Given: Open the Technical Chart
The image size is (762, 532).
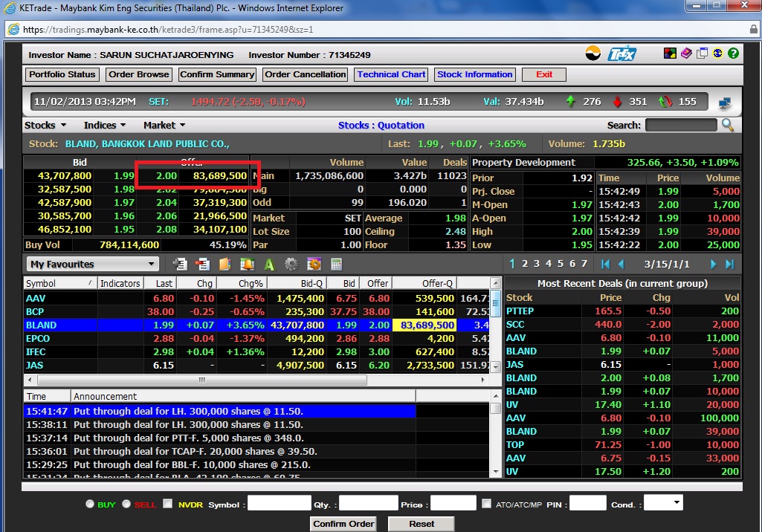Looking at the screenshot, I should point(391,74).
